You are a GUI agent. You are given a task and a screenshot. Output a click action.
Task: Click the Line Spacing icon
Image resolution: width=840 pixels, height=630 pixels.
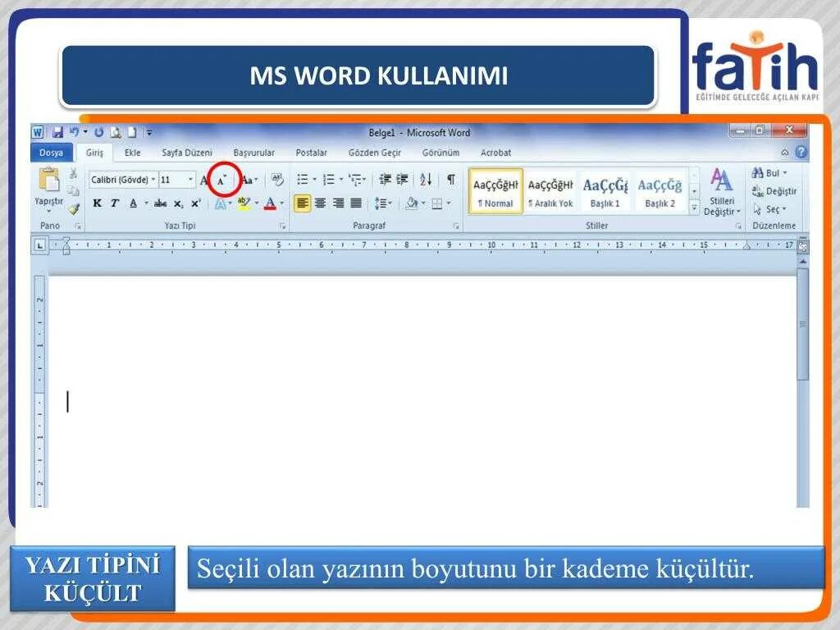pyautogui.click(x=381, y=203)
